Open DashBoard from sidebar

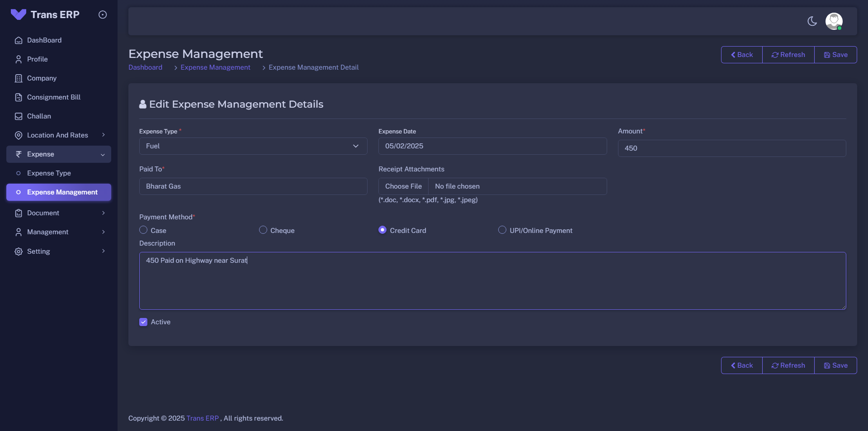[59, 40]
